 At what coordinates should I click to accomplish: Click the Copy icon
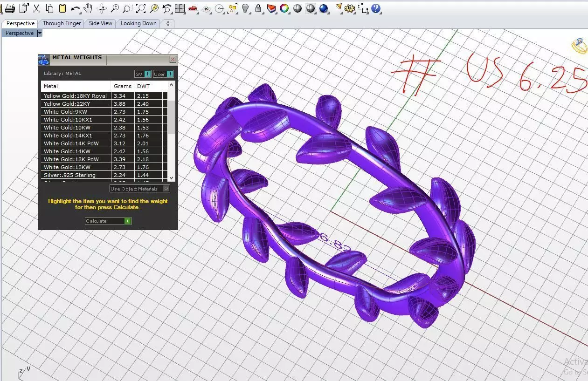tap(49, 8)
